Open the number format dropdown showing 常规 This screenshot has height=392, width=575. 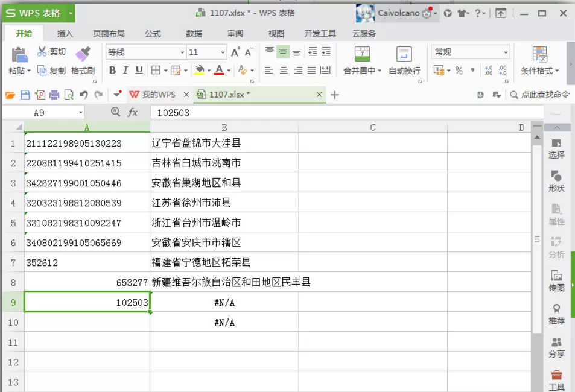(x=506, y=52)
